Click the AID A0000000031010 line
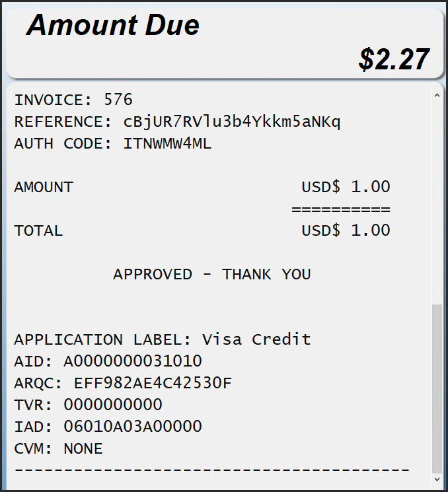 [108, 361]
